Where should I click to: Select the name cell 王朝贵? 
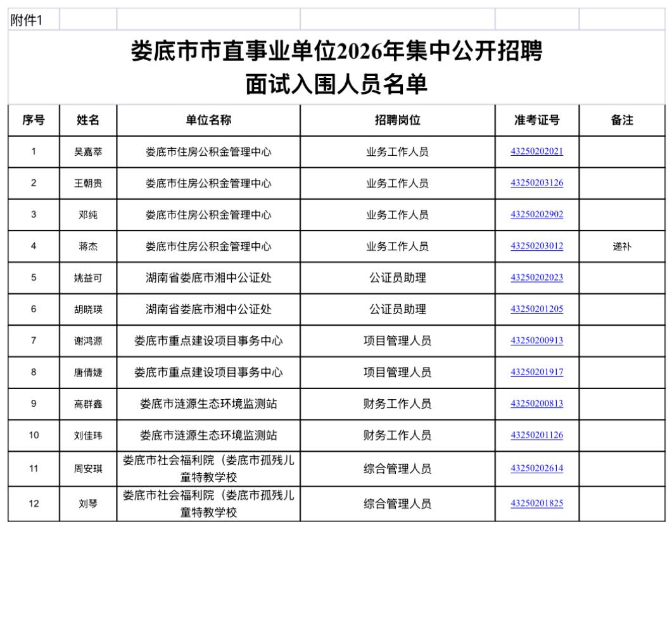click(x=88, y=184)
